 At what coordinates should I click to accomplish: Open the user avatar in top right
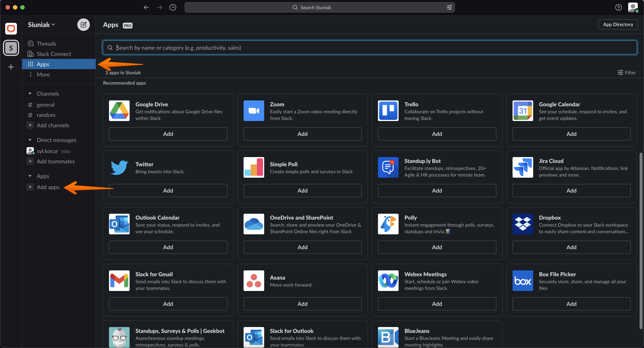pyautogui.click(x=633, y=8)
